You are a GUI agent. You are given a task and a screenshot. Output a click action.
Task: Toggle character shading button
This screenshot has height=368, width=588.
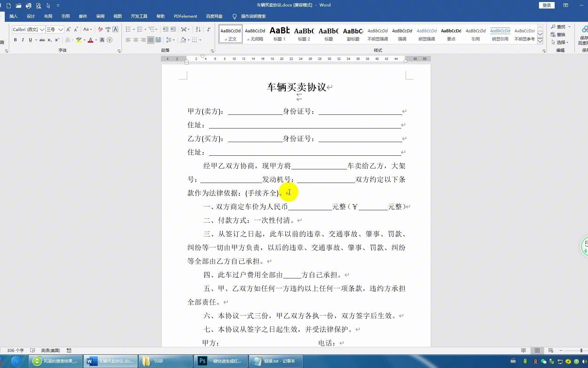(x=102, y=40)
